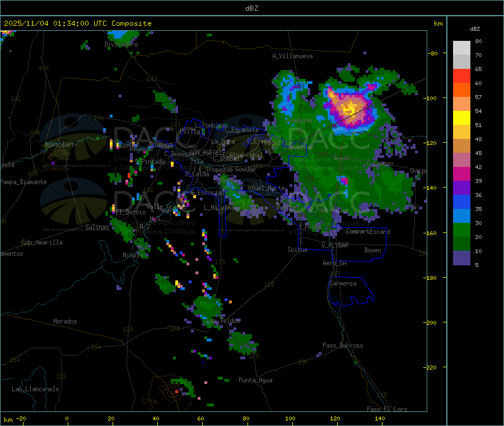
Task: Pick the white 70-80 dBZ legend swatch
Action: [461, 48]
